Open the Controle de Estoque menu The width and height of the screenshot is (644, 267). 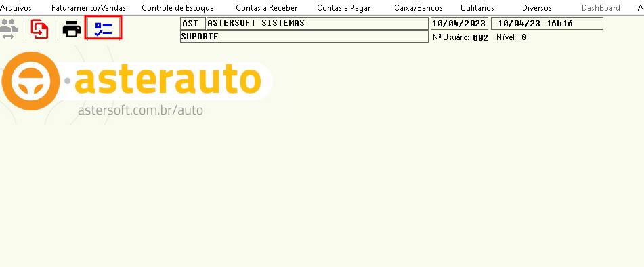click(x=178, y=8)
